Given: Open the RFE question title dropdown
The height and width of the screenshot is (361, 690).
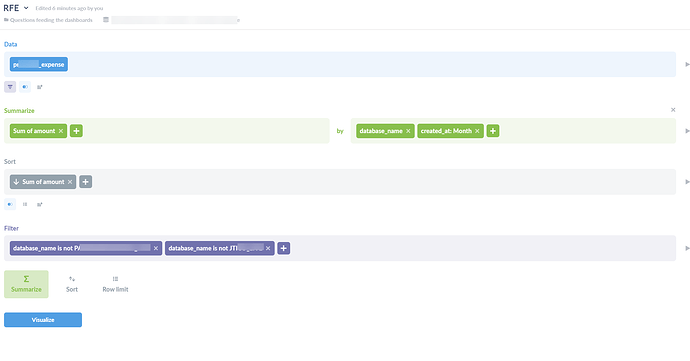Looking at the screenshot, I should pyautogui.click(x=26, y=8).
